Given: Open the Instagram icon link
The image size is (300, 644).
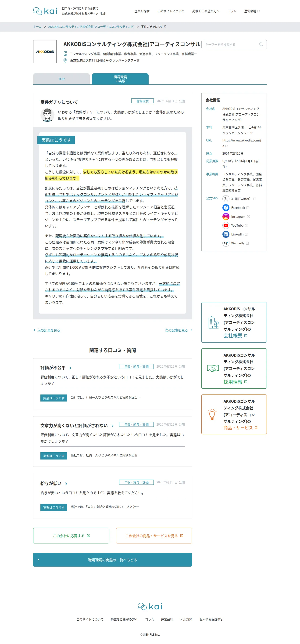Looking at the screenshot, I should pos(225,217).
